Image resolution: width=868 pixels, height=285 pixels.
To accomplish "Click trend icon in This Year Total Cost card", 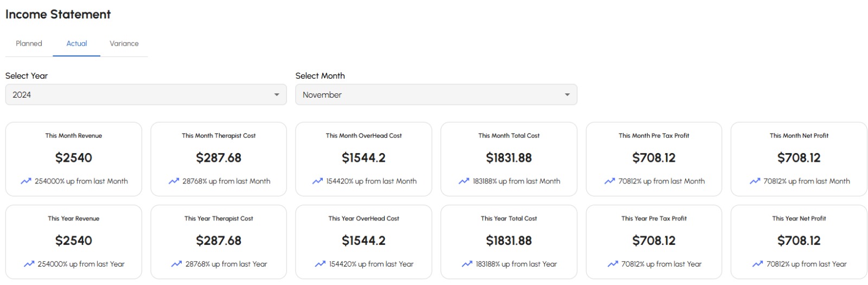I will [467, 264].
